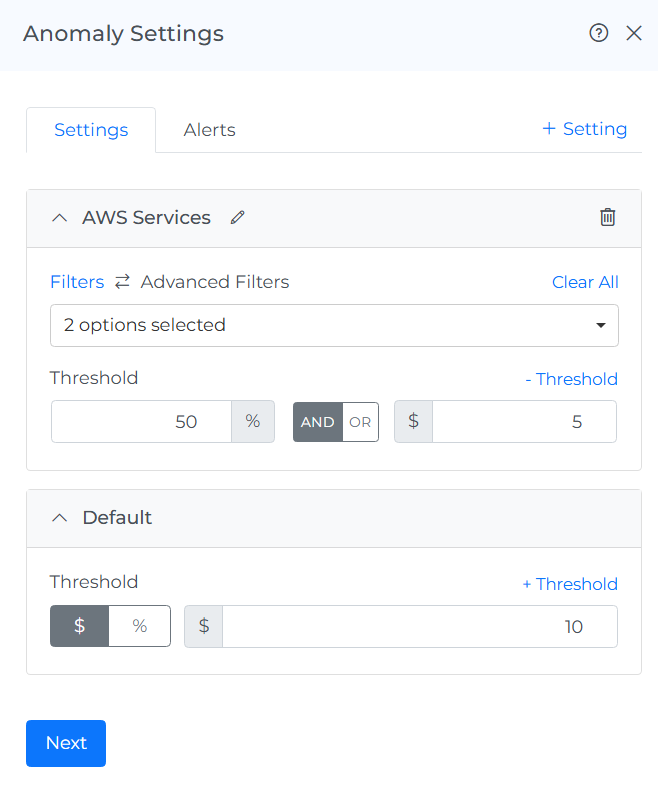Switch to the Alerts tab
The image size is (658, 798).
pos(210,130)
